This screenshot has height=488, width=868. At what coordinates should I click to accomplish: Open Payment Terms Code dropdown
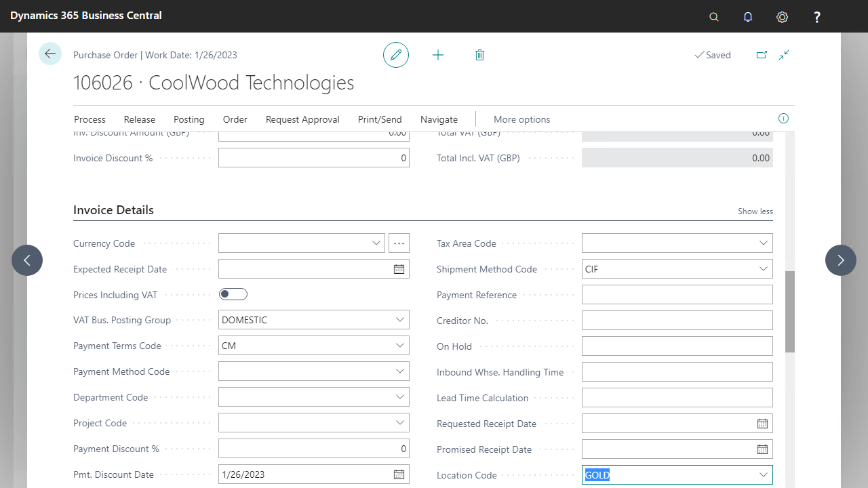(399, 346)
